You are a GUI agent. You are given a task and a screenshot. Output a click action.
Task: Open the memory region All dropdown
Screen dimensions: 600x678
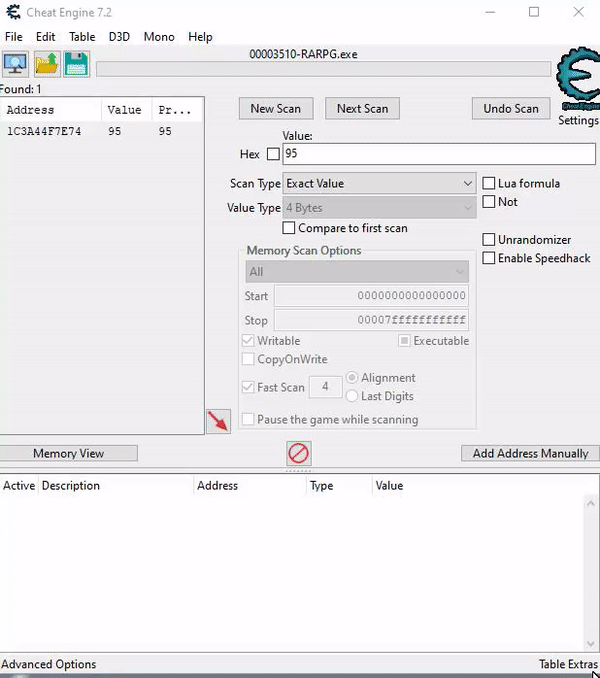357,272
